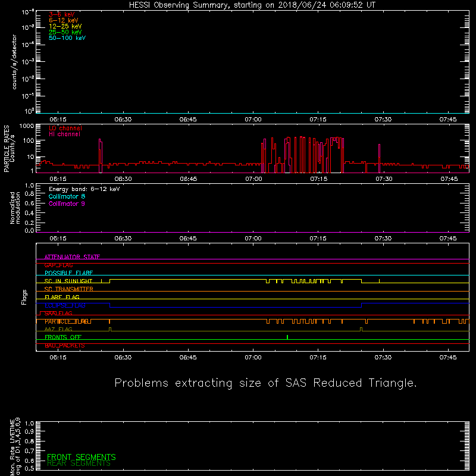Click the Flags axis label
476x476 pixels.
24,297
